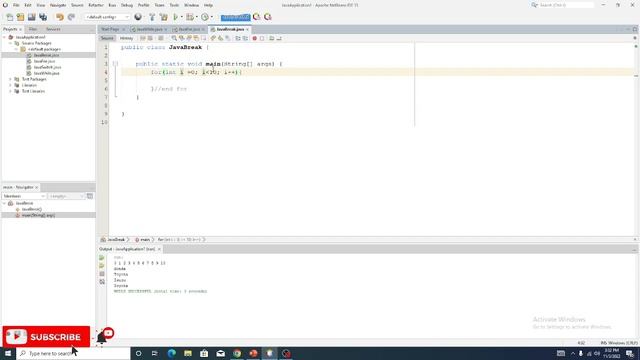This screenshot has height=360, width=640.
Task: Select the History view button
Action: click(x=126, y=38)
